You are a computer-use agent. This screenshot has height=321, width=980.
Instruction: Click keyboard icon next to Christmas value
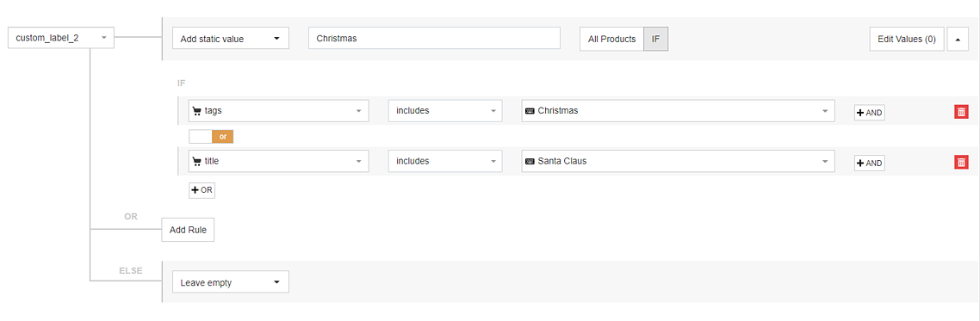pyautogui.click(x=530, y=111)
